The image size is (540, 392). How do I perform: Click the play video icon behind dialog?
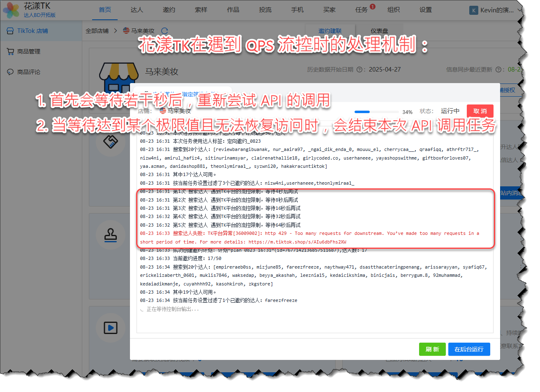coord(111,328)
